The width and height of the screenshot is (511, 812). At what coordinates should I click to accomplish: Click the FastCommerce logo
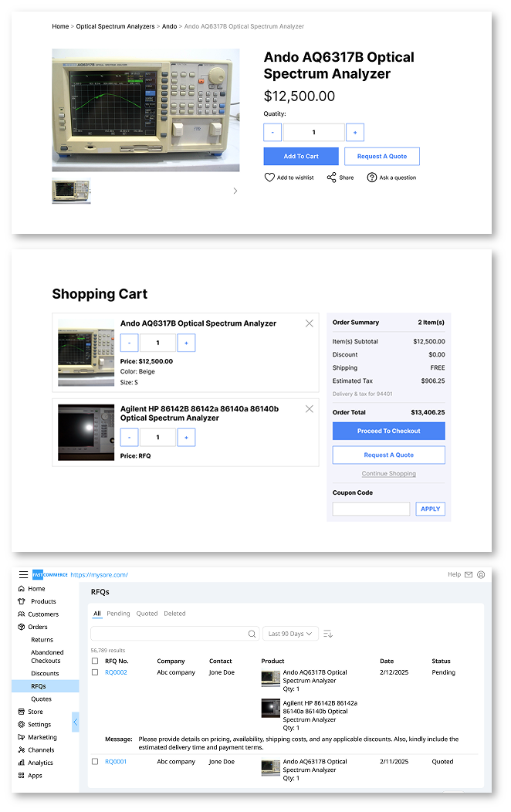[49, 575]
